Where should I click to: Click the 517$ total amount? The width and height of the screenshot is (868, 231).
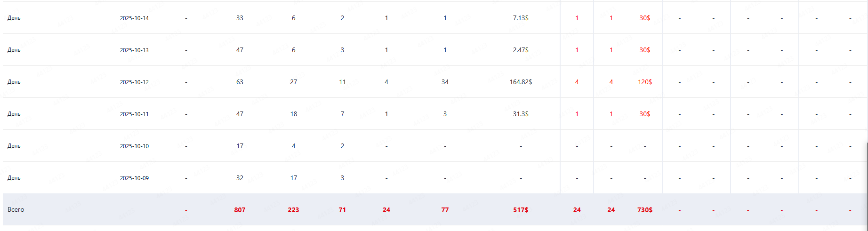521,210
